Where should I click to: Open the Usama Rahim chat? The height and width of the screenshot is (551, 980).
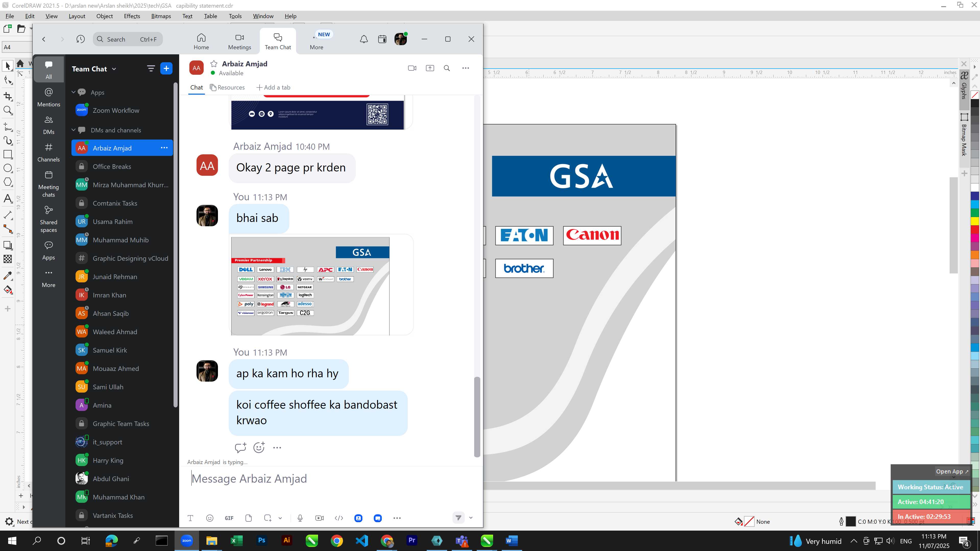(122, 222)
